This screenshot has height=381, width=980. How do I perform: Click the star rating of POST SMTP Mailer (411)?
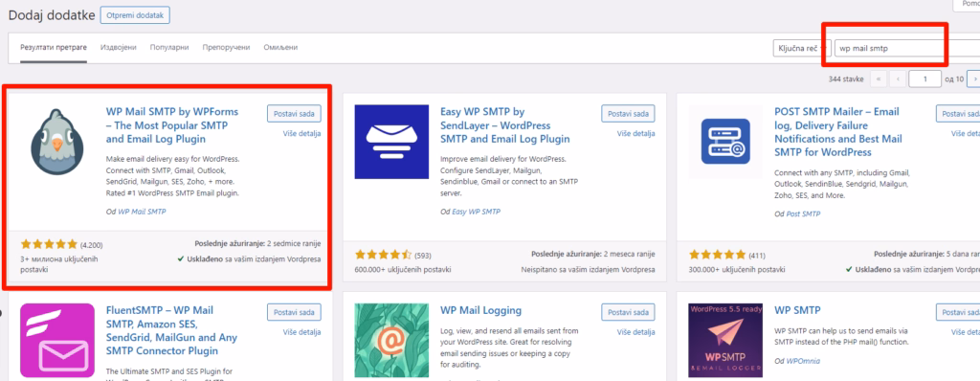click(x=718, y=255)
